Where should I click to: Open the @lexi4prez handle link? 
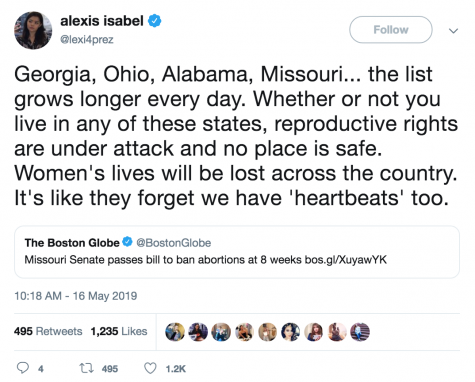87,40
